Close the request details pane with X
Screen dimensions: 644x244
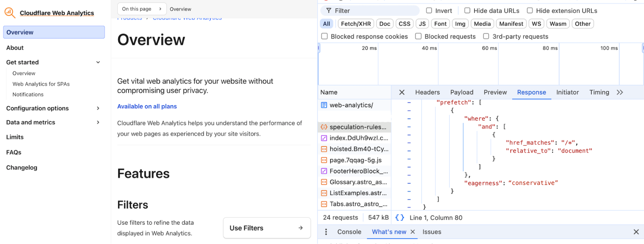pos(402,92)
